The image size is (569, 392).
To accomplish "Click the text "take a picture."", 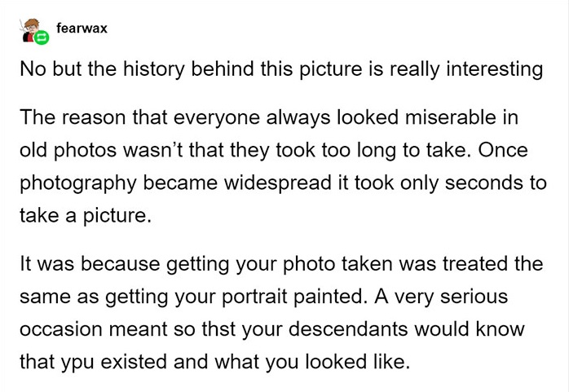I will pos(86,214).
